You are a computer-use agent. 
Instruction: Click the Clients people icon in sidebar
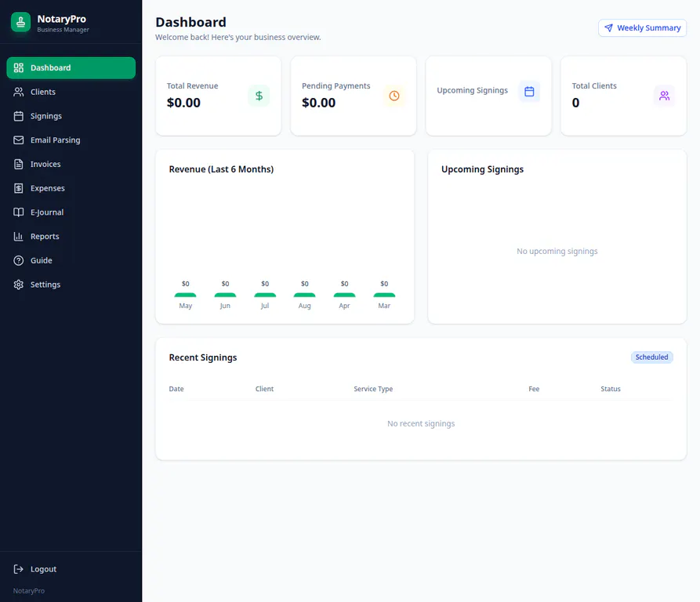(18, 92)
